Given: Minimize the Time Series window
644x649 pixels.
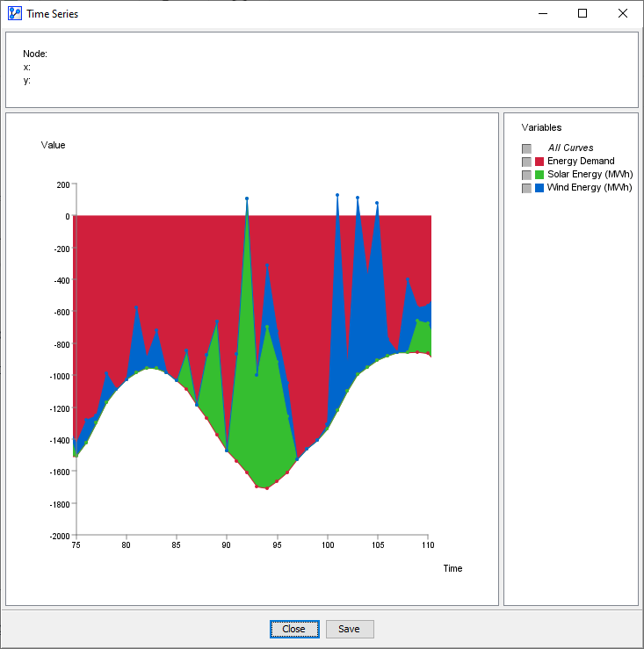Looking at the screenshot, I should [x=542, y=13].
